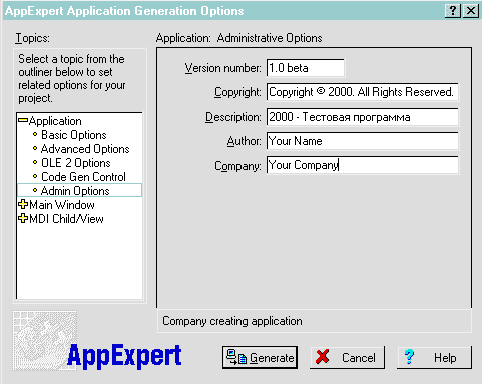Click the Author name field

click(363, 141)
